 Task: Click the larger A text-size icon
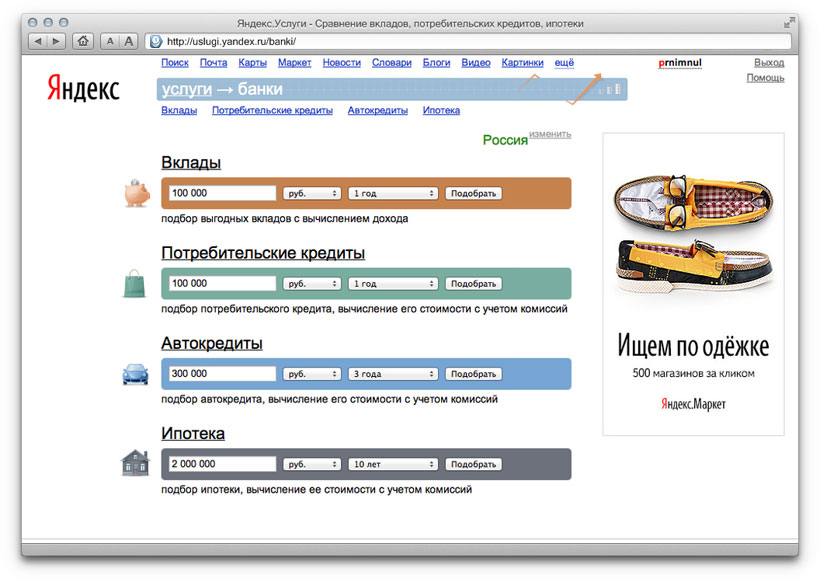(126, 41)
